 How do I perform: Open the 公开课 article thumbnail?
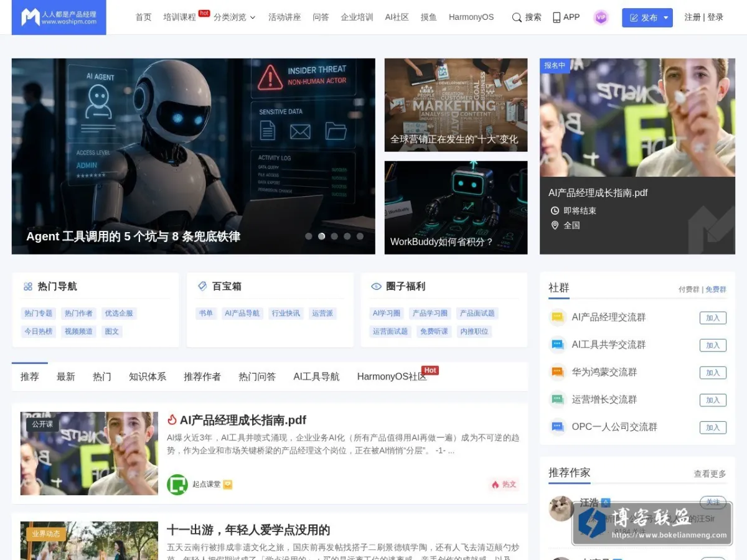click(89, 454)
